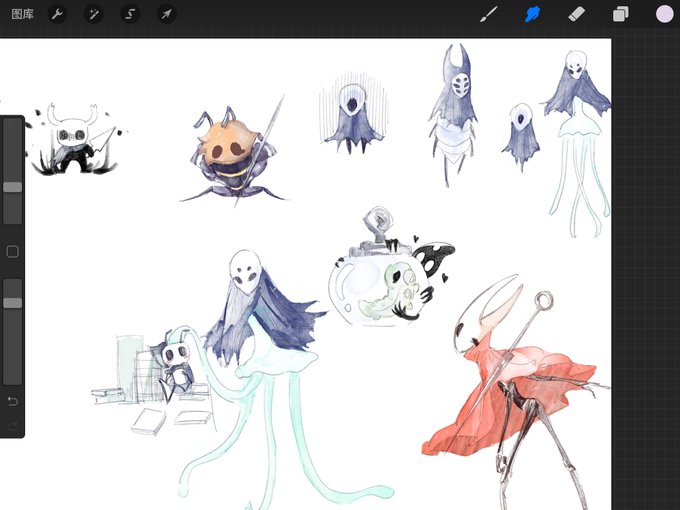Image resolution: width=680 pixels, height=510 pixels.
Task: Activate the Selection tool (S ribbon icon)
Action: pos(130,14)
